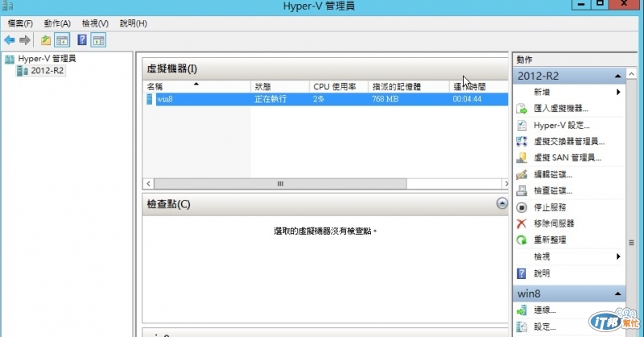Image resolution: width=644 pixels, height=337 pixels.
Task: Click the win8 virtual machine row icon
Action: [150, 99]
